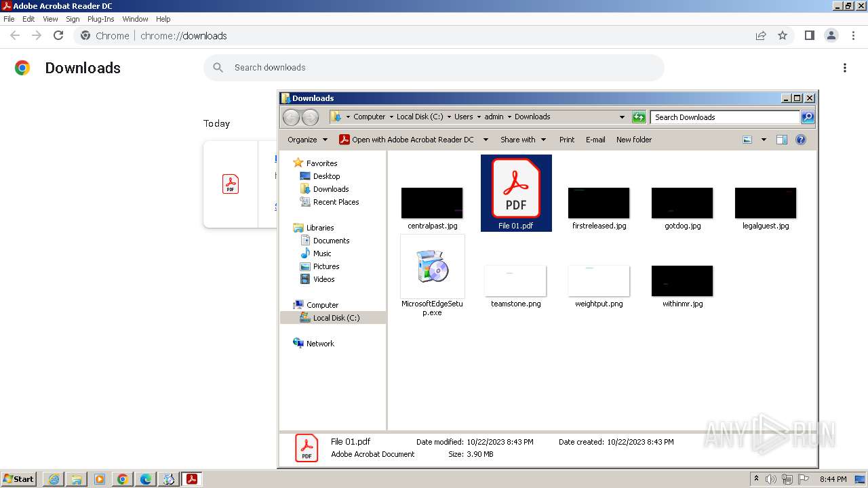
Task: Go back in Chrome
Action: [x=15, y=35]
